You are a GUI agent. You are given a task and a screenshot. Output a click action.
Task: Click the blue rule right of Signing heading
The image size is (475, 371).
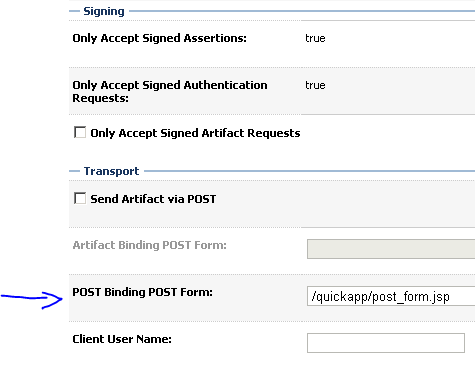click(x=302, y=11)
